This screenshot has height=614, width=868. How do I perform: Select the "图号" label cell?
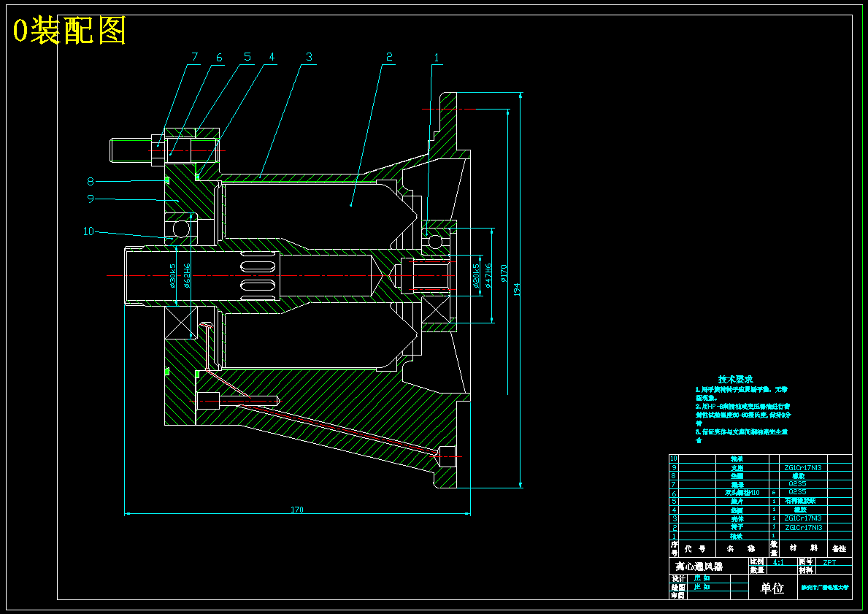point(805,562)
